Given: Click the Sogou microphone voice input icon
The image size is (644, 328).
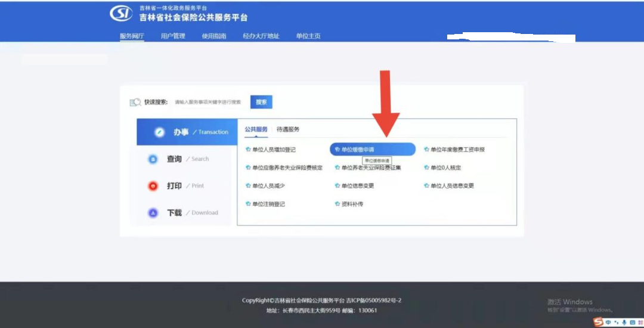Looking at the screenshot, I should pos(624,322).
